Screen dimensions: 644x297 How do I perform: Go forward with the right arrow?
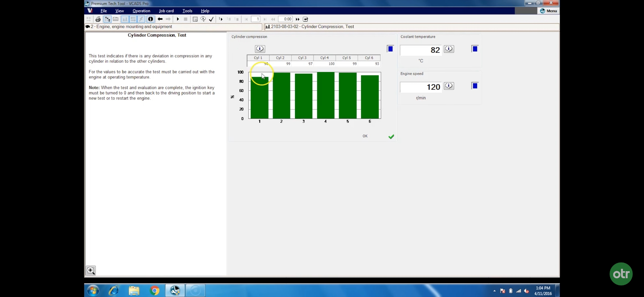(x=168, y=19)
